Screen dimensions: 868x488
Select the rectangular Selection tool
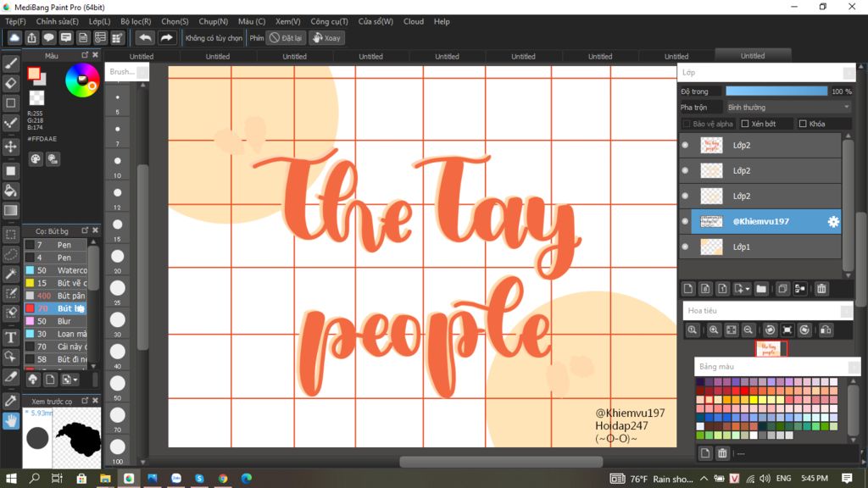click(10, 235)
